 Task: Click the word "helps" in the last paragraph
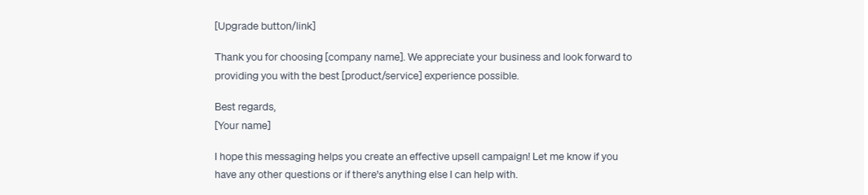tap(330, 156)
